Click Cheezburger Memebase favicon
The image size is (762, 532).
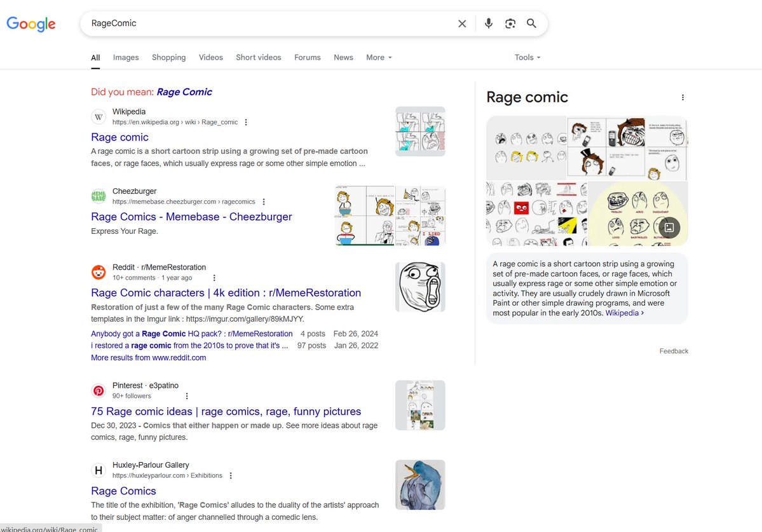pyautogui.click(x=99, y=196)
